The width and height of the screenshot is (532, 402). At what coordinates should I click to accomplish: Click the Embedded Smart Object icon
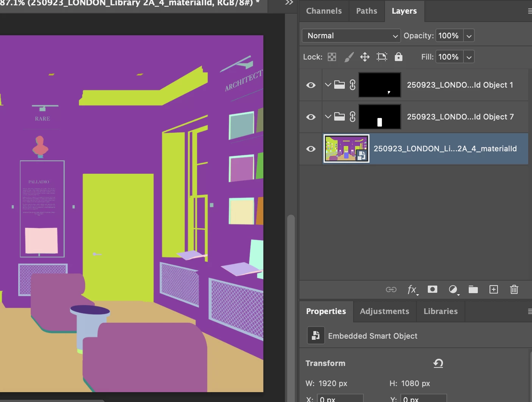316,336
